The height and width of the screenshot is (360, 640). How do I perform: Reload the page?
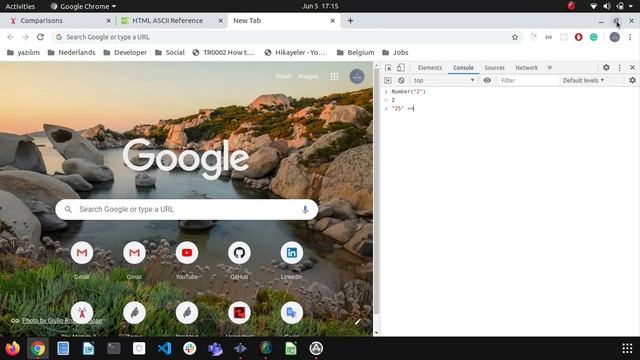(40, 37)
